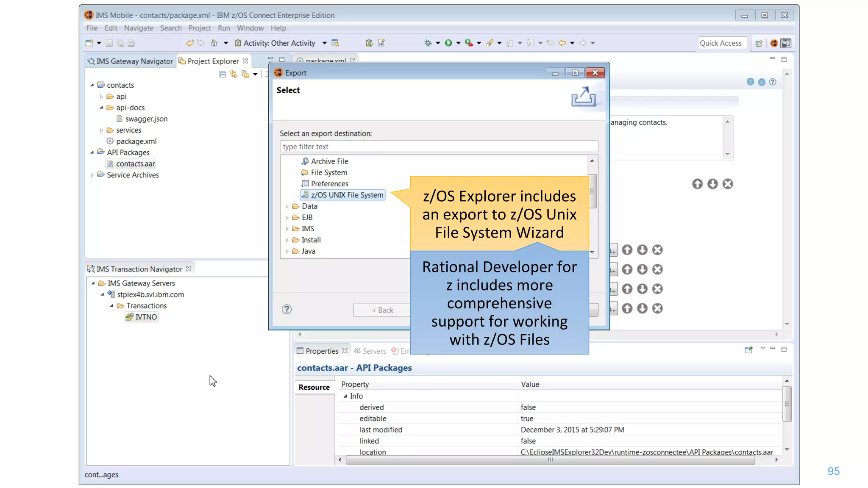The height and width of the screenshot is (488, 868).
Task: Click the New wizard toolbar icon
Action: point(89,43)
